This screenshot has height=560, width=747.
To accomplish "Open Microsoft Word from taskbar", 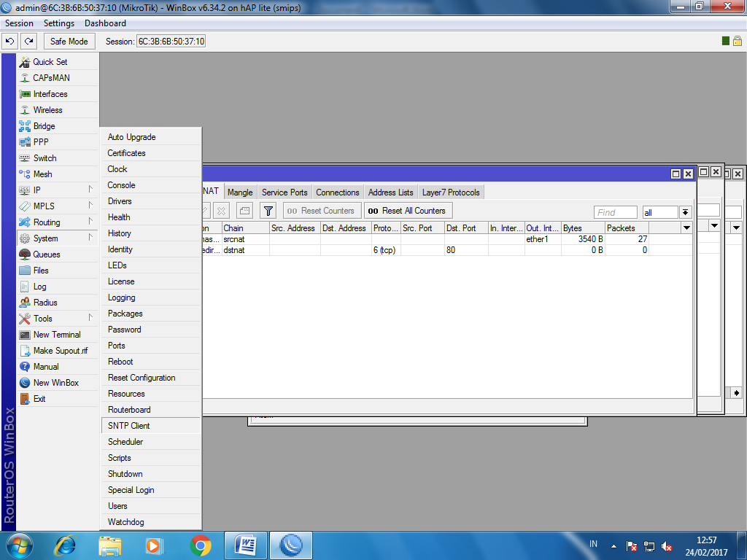I will (245, 545).
